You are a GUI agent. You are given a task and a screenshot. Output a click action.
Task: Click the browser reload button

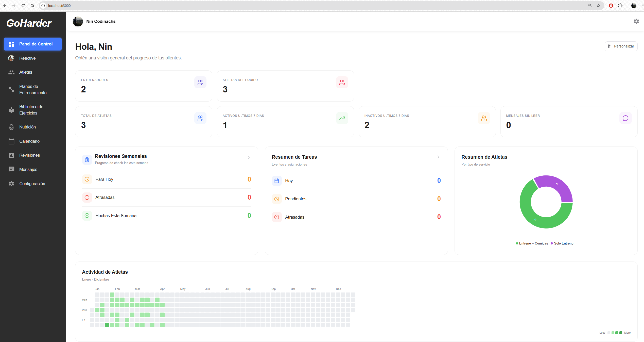23,6
